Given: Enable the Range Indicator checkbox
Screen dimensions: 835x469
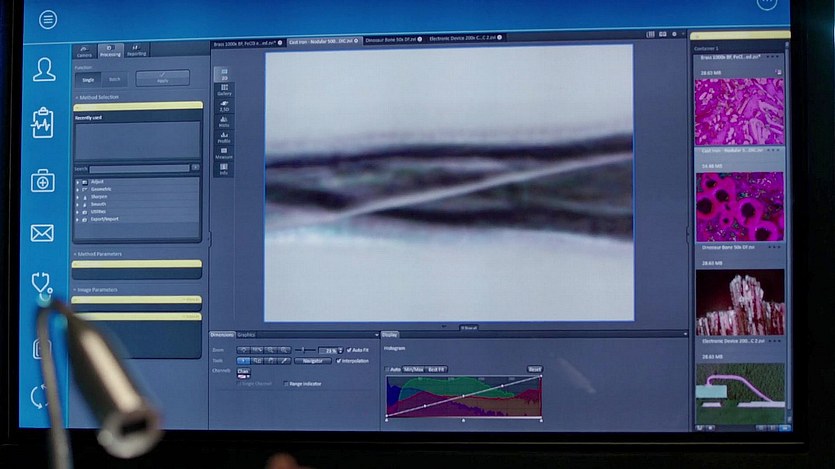Looking at the screenshot, I should (x=287, y=383).
